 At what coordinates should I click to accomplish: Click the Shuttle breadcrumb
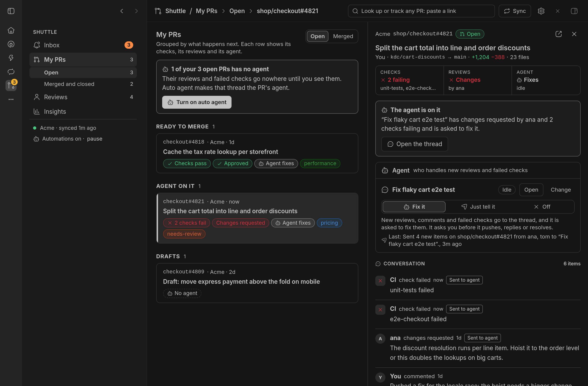click(x=175, y=11)
